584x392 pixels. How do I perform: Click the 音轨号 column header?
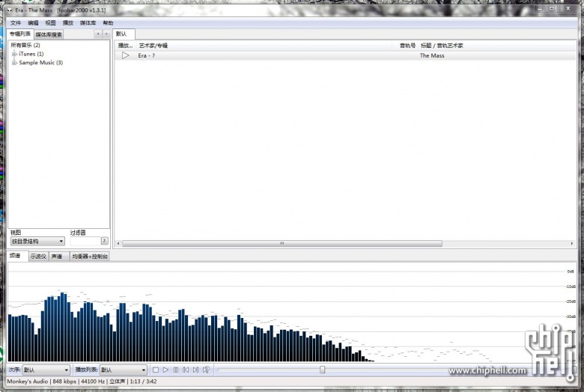(405, 46)
